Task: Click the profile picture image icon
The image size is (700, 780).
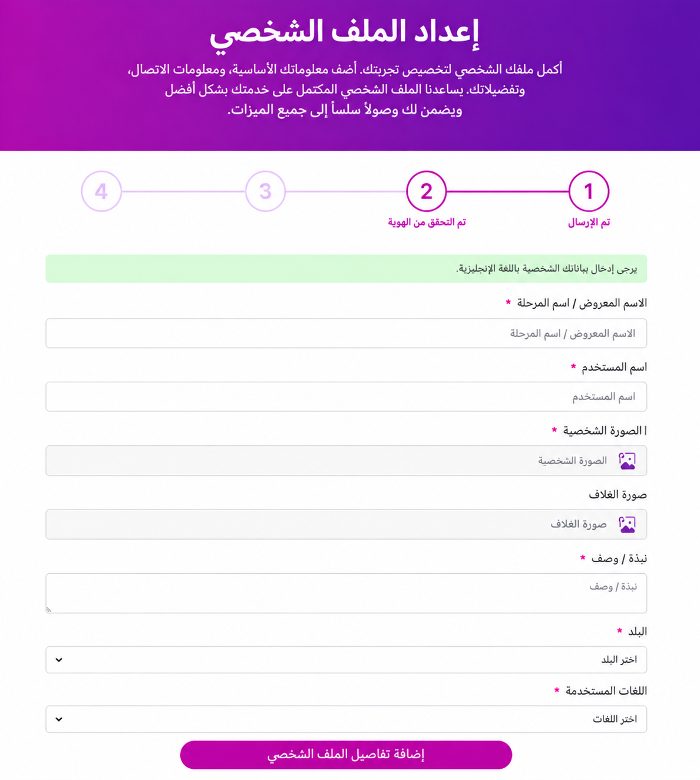Action: (627, 461)
